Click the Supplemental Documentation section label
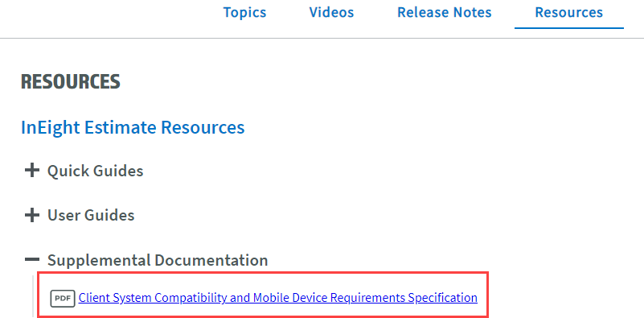This screenshot has width=644, height=318. [x=158, y=260]
